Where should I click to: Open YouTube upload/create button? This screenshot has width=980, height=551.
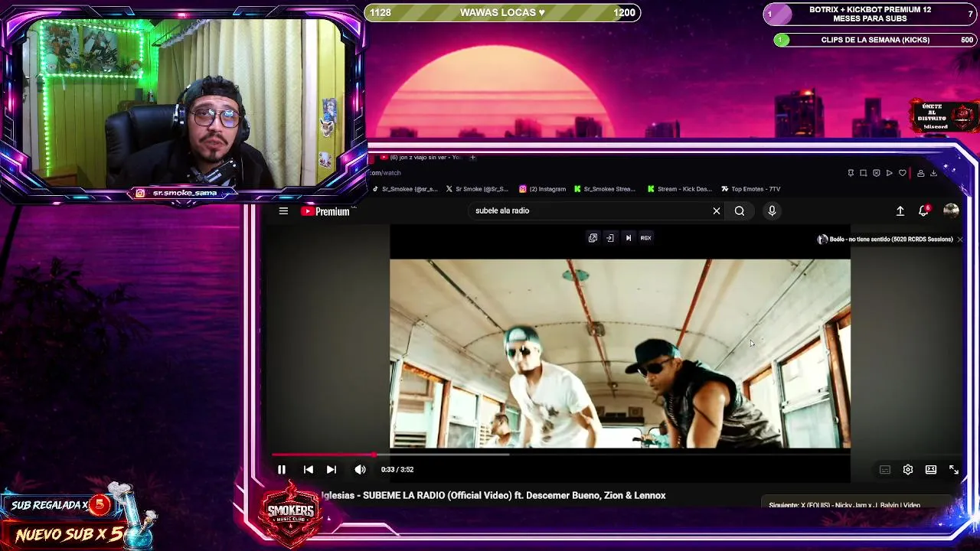point(900,210)
